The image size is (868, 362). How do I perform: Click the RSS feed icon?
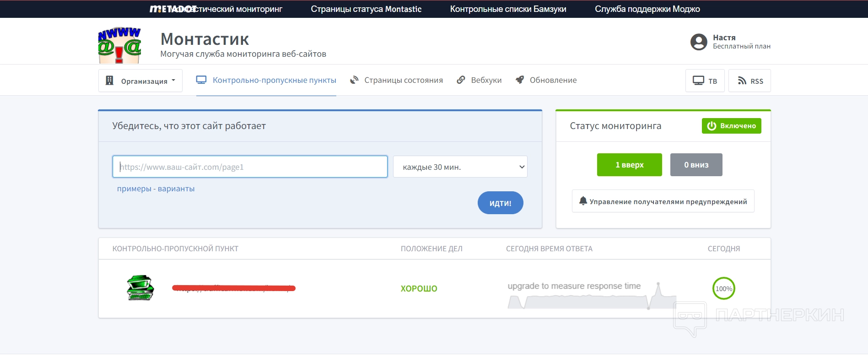click(x=742, y=81)
